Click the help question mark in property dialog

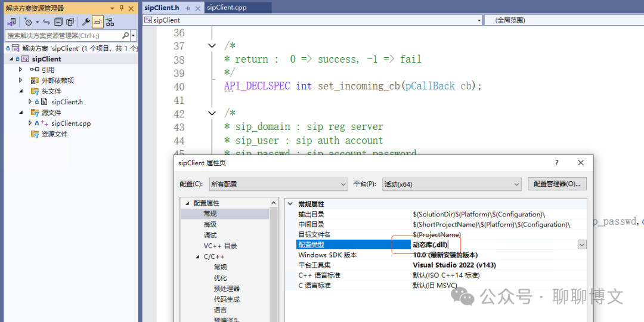[x=556, y=163]
